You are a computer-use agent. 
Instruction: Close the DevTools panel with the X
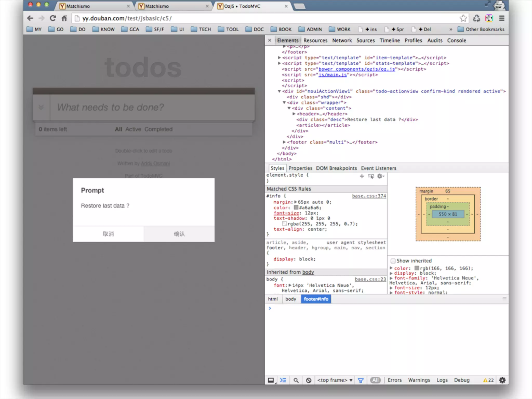(x=270, y=40)
